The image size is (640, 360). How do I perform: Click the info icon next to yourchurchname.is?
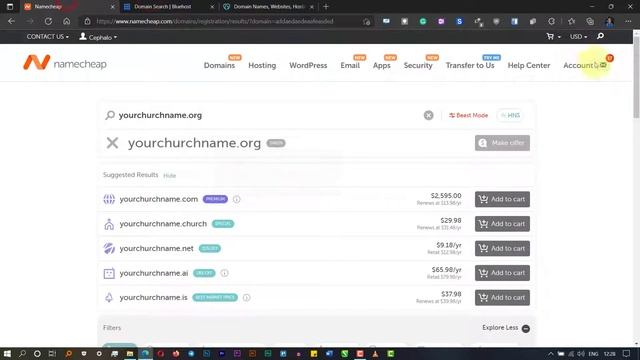(x=247, y=298)
